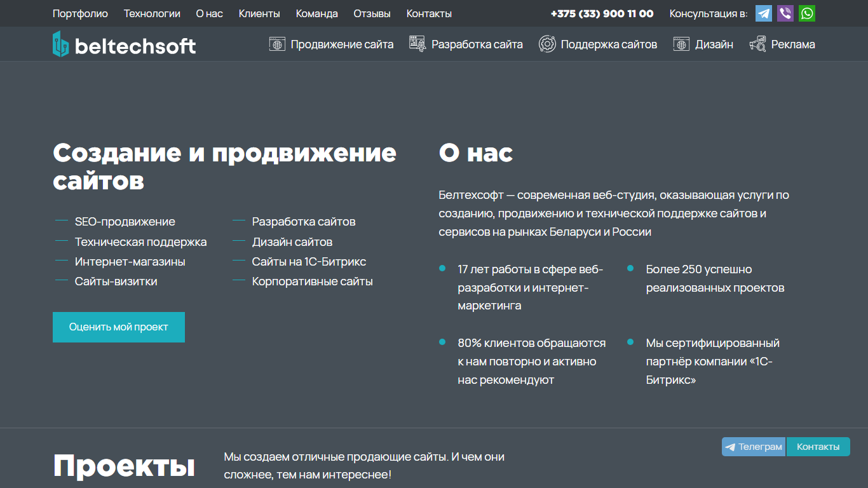Open Сайты на 1С-Битрикс link
This screenshot has width=868, height=488.
point(309,262)
